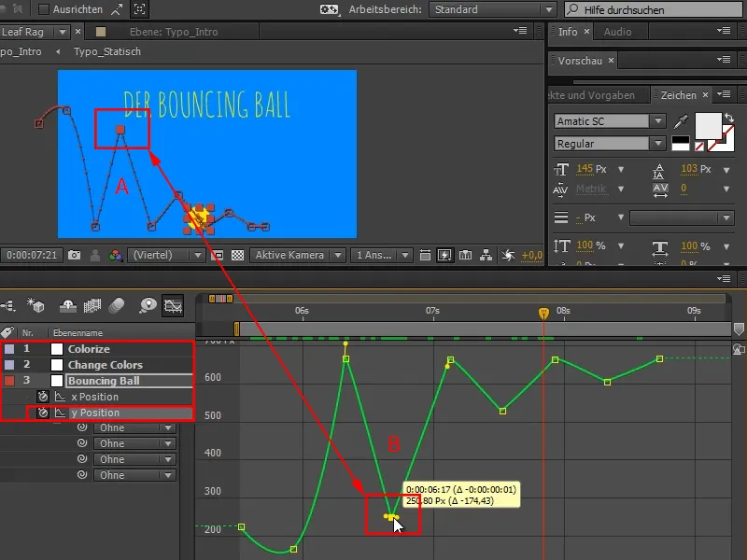The image size is (747, 560).
Task: Enable the Ausrichten checkbox
Action: click(43, 9)
